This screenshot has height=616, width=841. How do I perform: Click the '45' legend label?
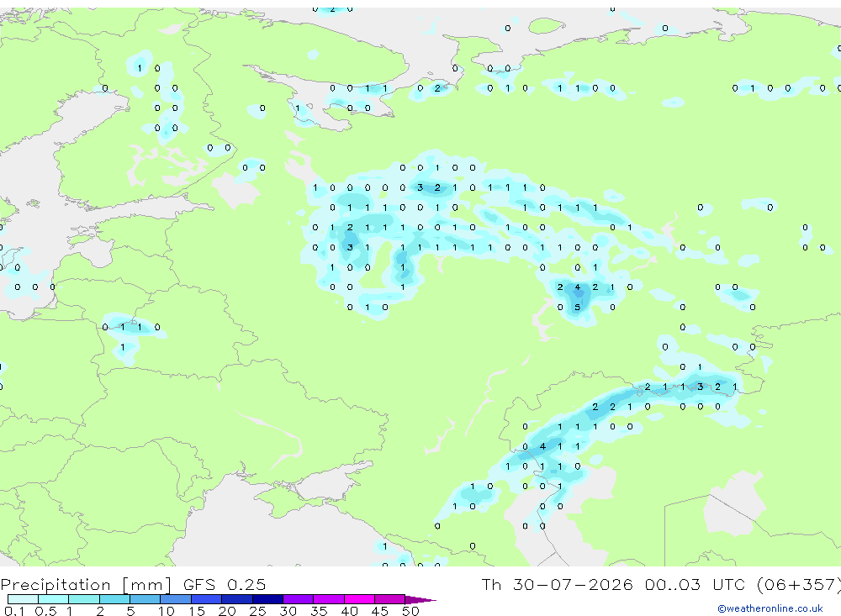380,611
